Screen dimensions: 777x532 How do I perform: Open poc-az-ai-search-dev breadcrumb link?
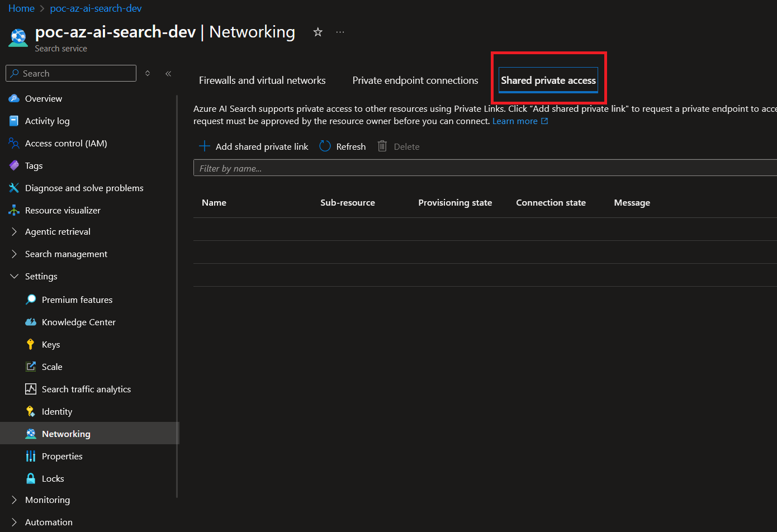tap(96, 8)
